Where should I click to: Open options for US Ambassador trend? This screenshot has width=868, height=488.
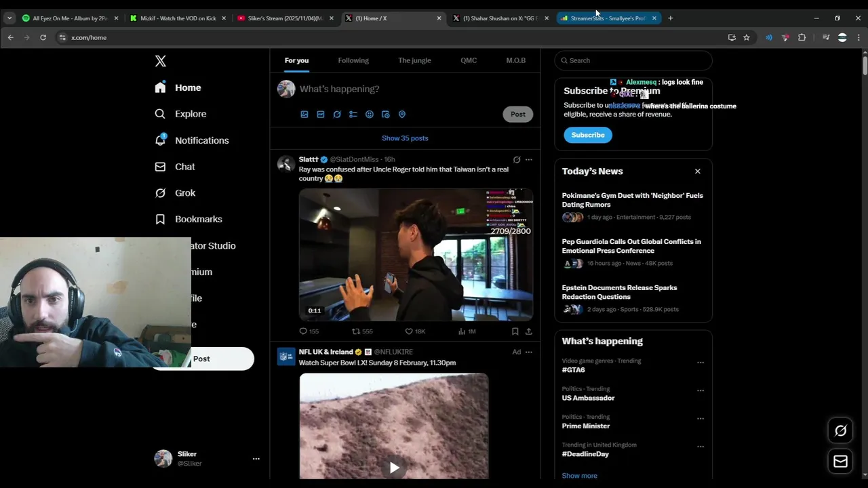pyautogui.click(x=701, y=390)
